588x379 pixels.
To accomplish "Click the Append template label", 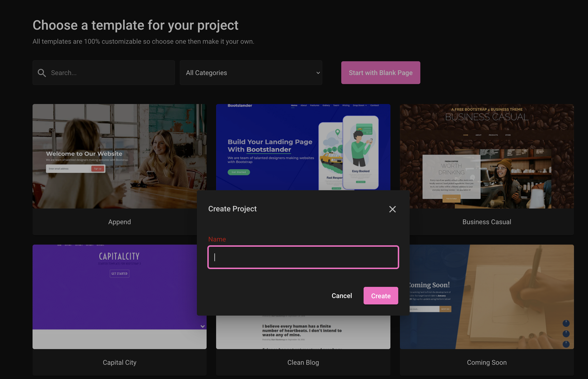I will (x=119, y=222).
